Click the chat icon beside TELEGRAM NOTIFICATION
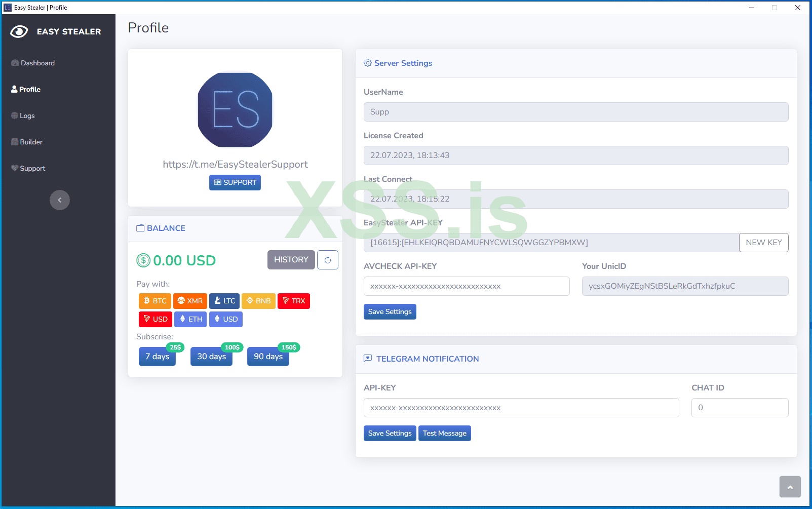 (x=368, y=359)
